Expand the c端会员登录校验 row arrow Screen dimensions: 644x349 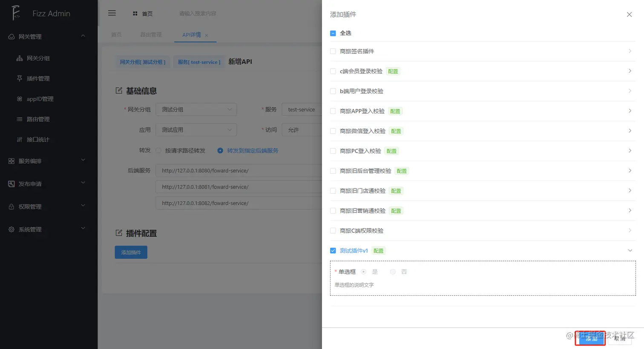pos(630,71)
